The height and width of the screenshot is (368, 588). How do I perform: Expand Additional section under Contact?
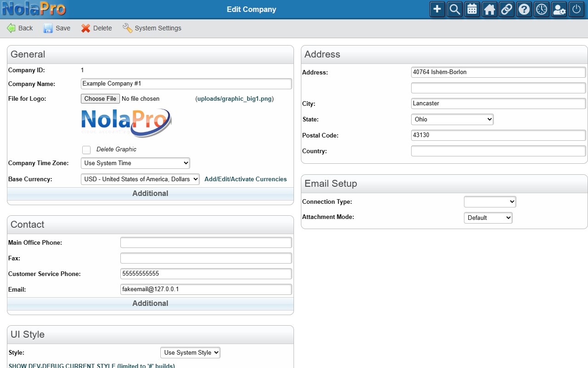coord(150,303)
